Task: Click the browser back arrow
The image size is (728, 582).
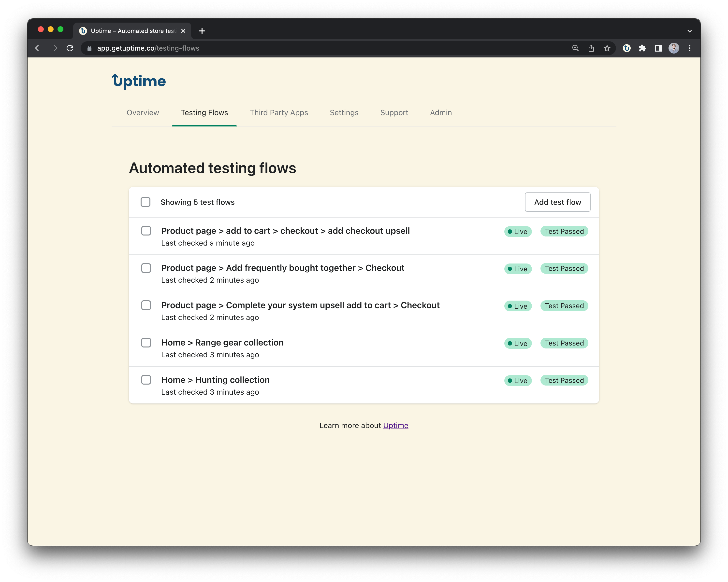Action: coord(38,48)
